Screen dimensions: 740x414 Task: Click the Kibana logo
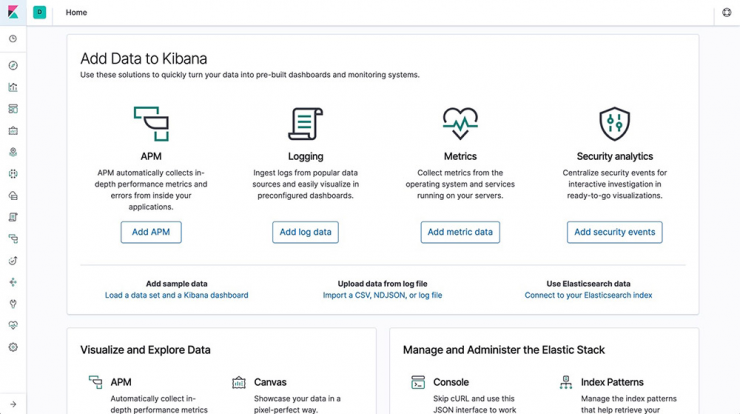click(13, 12)
